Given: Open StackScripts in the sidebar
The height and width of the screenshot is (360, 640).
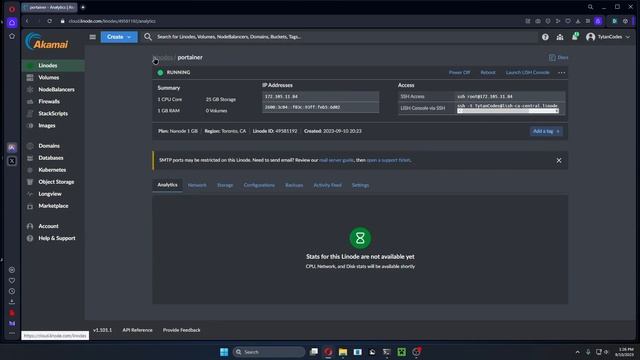Looking at the screenshot, I should pyautogui.click(x=53, y=113).
